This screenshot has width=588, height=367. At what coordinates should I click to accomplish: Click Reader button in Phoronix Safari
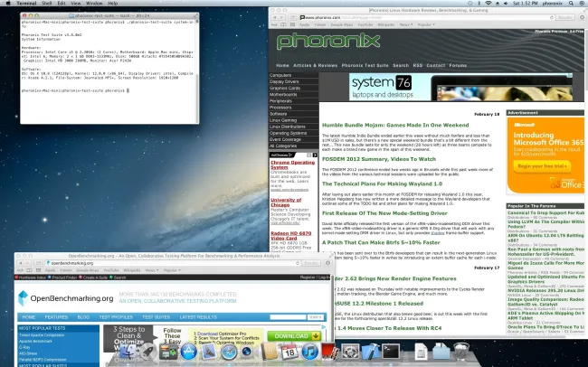(564, 17)
